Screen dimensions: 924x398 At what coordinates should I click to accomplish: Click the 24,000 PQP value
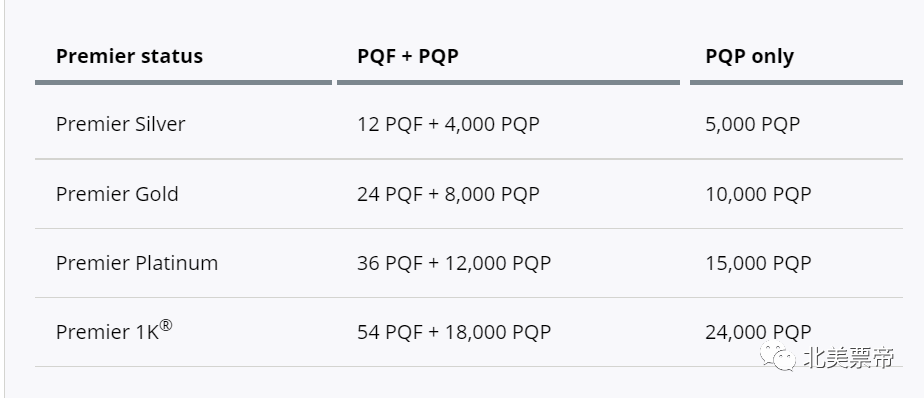pos(758,332)
